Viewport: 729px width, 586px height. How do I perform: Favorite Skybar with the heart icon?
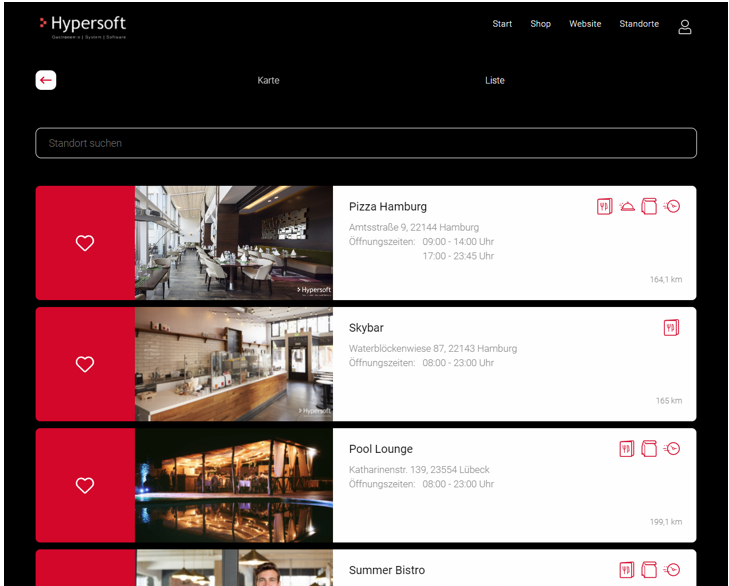[85, 364]
